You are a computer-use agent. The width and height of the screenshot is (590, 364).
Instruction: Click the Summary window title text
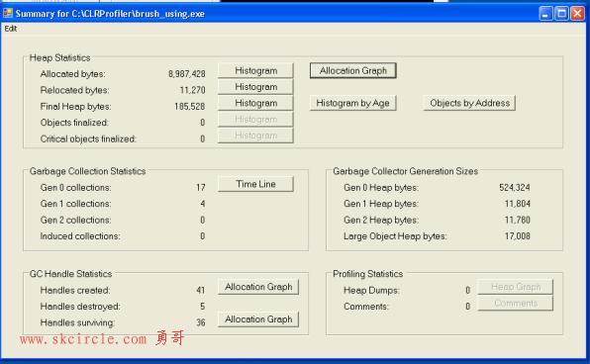click(x=110, y=14)
